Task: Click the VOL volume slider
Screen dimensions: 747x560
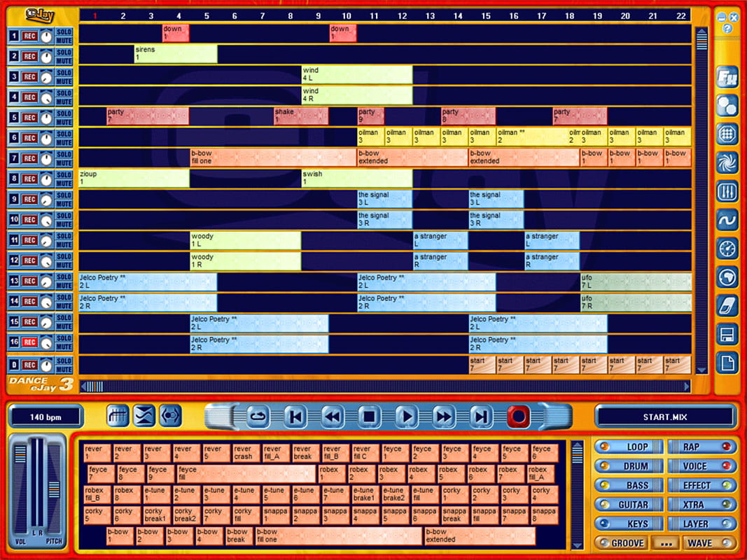Action: pos(21,490)
